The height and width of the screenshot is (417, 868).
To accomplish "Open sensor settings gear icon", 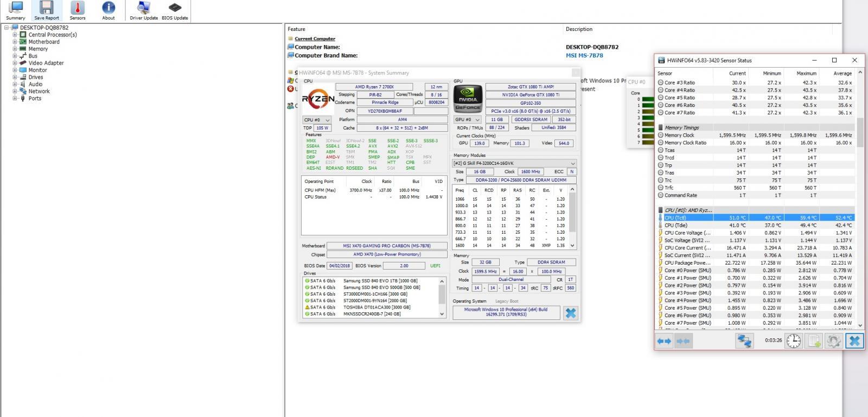I will (x=834, y=341).
